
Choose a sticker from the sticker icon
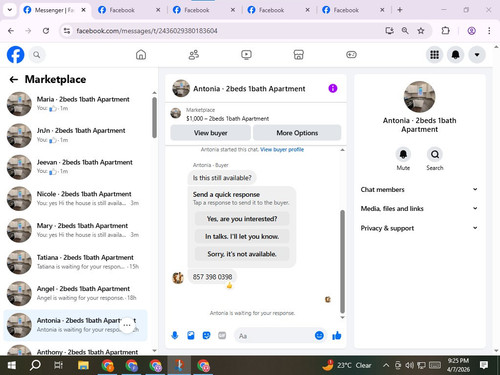(207, 335)
